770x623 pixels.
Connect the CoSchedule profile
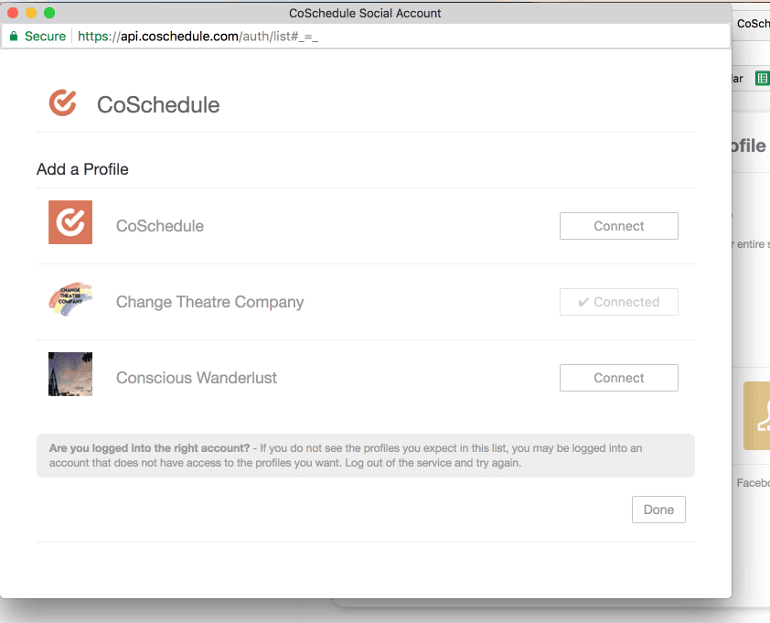pyautogui.click(x=618, y=226)
